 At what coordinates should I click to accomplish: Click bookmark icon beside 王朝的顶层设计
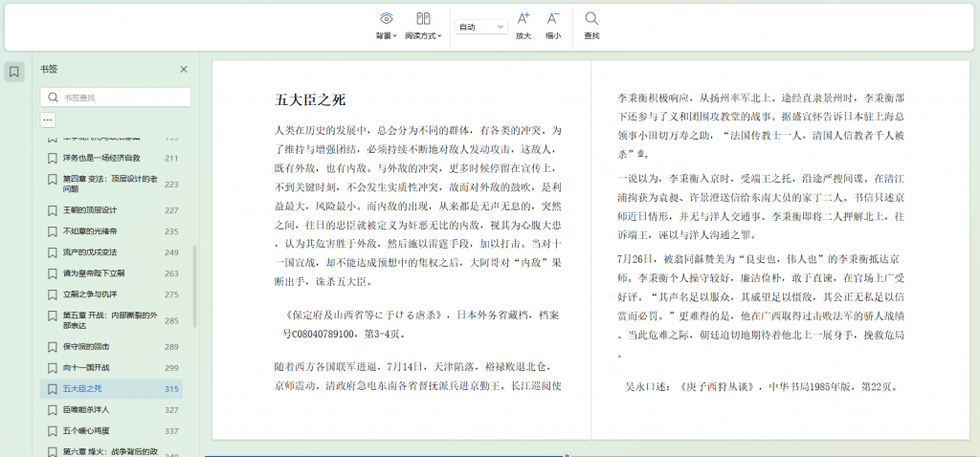coord(52,210)
